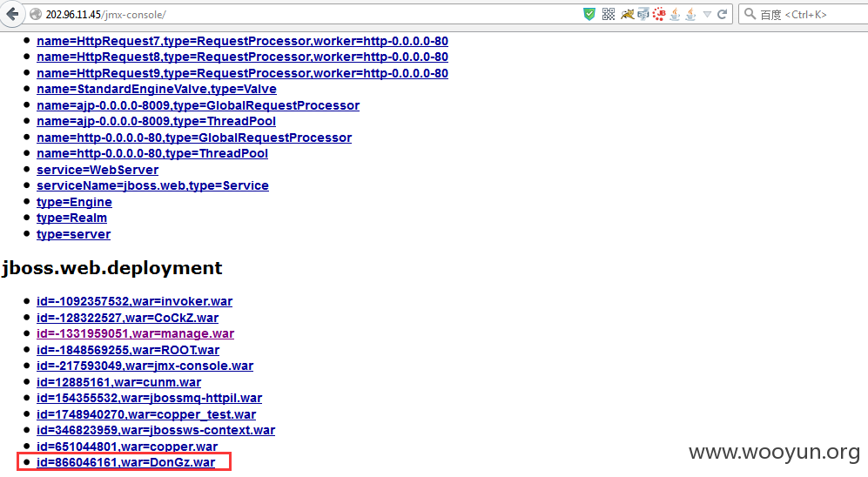Open serviceName=jboss.web,type=Service link

[x=152, y=186]
